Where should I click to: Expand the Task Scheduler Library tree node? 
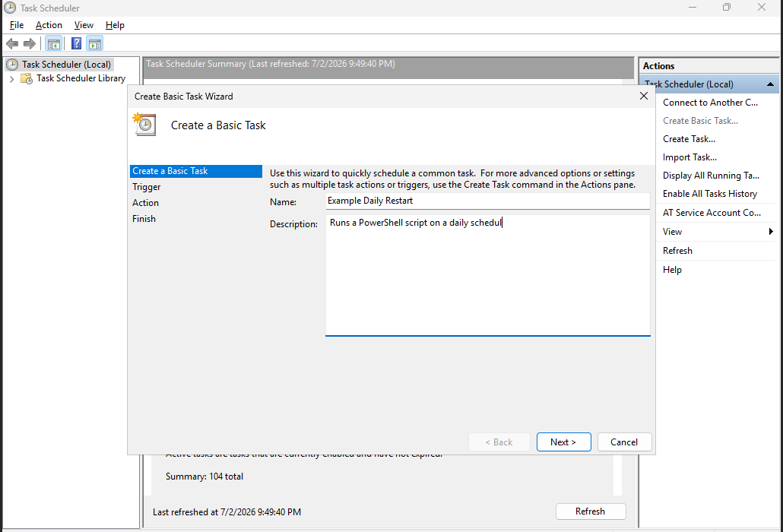pyautogui.click(x=11, y=79)
